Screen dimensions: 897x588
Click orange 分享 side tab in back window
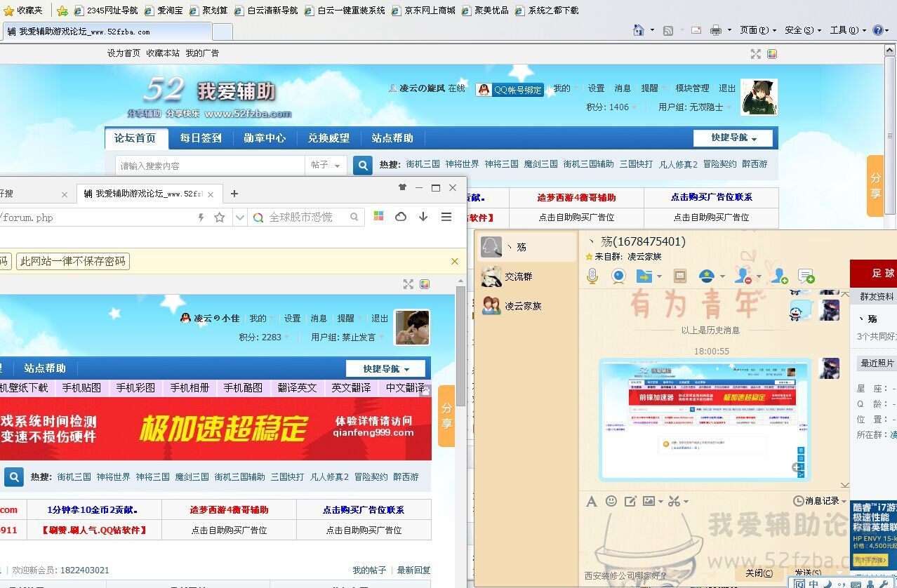[875, 185]
